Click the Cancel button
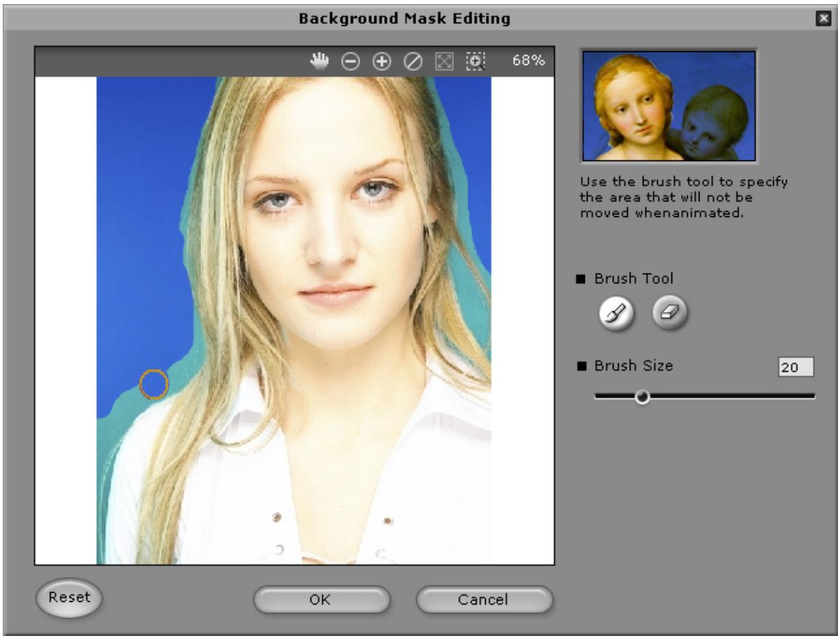Screen dimensions: 840x638 484,600
